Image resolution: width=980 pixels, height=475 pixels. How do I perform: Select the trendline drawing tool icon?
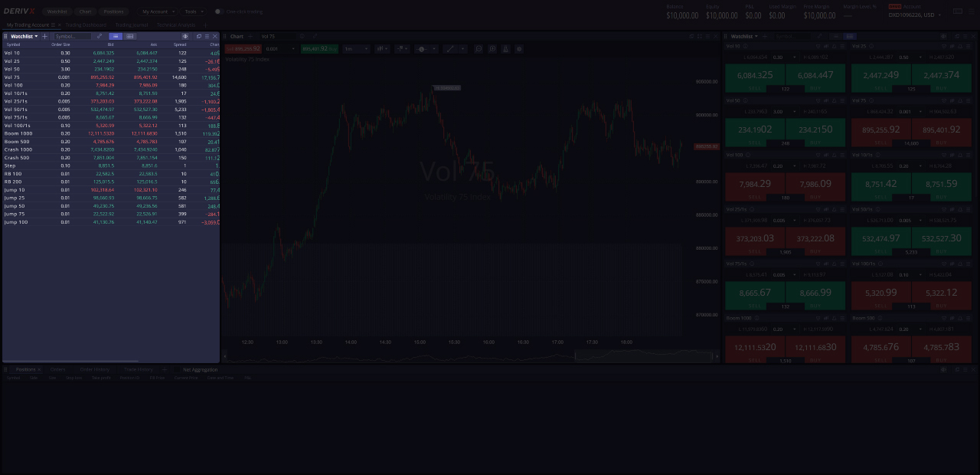pos(449,48)
